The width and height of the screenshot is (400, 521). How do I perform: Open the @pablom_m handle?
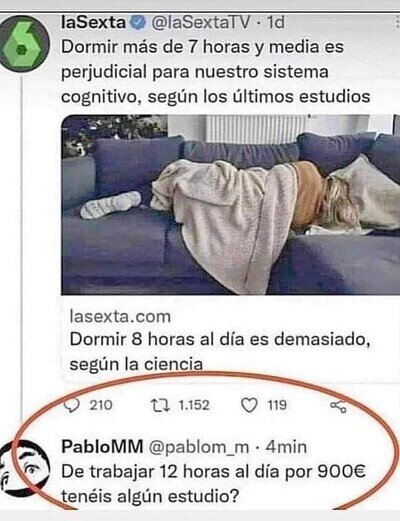(199, 447)
